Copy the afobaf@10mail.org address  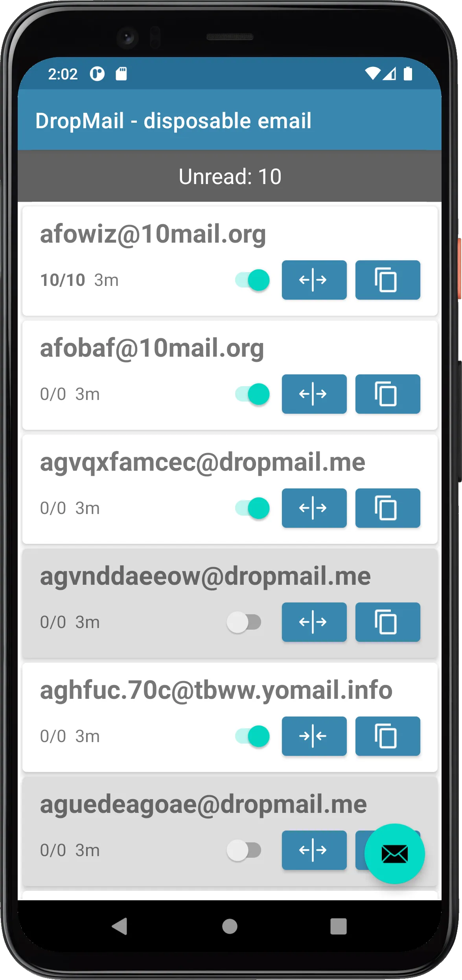click(388, 394)
